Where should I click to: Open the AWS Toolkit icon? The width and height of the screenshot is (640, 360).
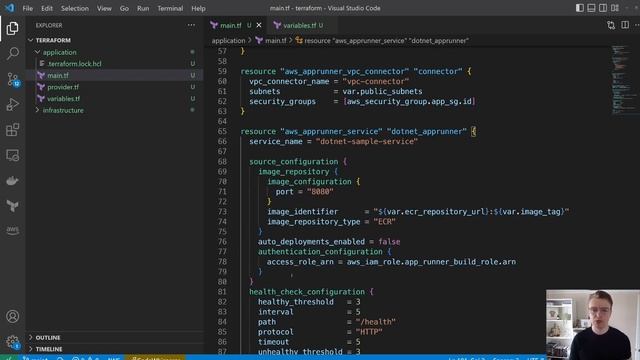tap(12, 231)
